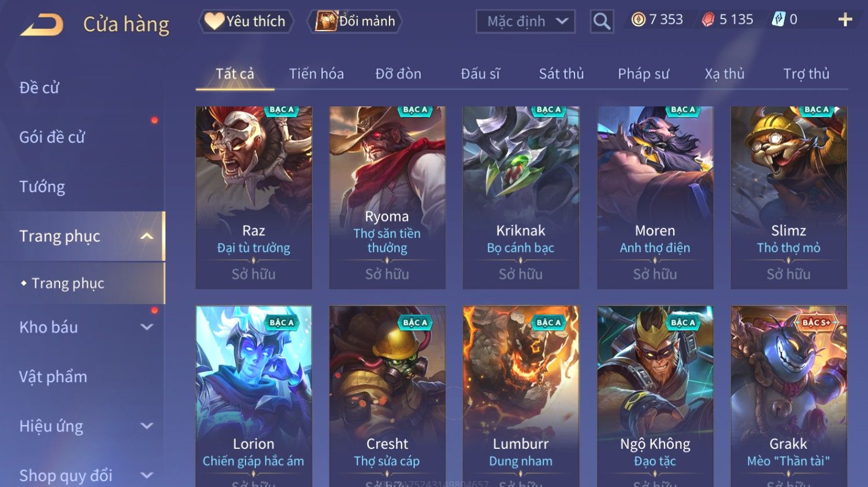
Task: Open Tướng in the sidebar
Action: point(42,187)
